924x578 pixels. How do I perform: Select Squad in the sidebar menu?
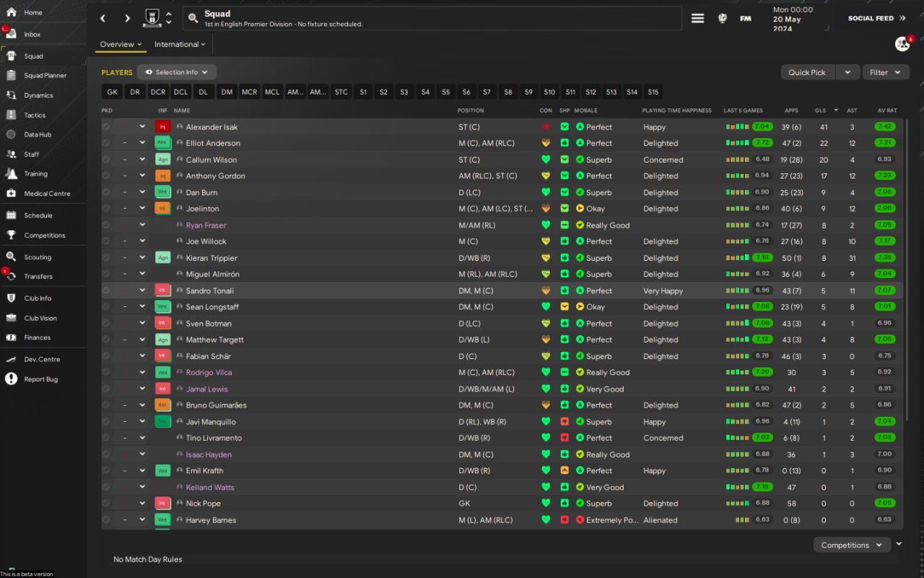point(33,56)
